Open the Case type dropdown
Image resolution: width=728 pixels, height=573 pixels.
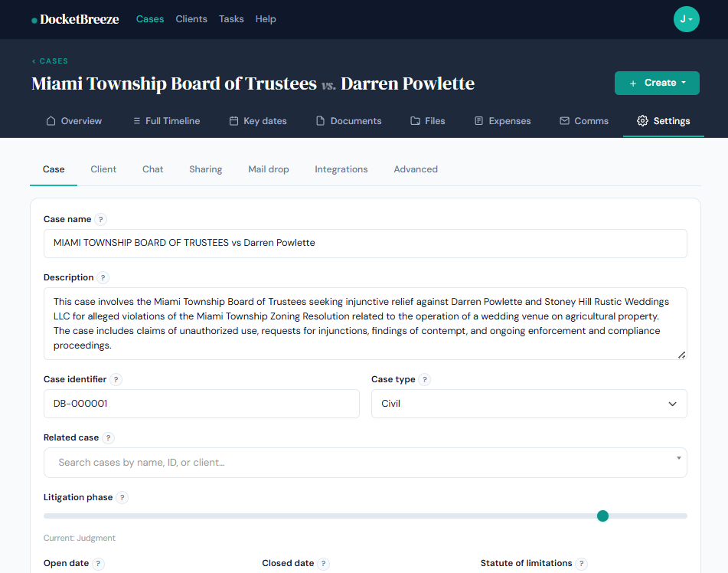point(528,404)
